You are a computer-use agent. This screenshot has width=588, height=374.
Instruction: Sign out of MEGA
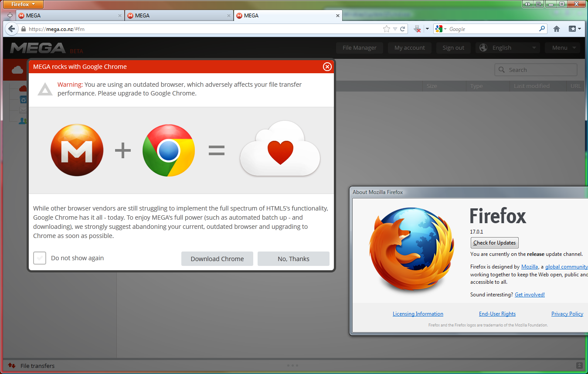click(x=453, y=48)
